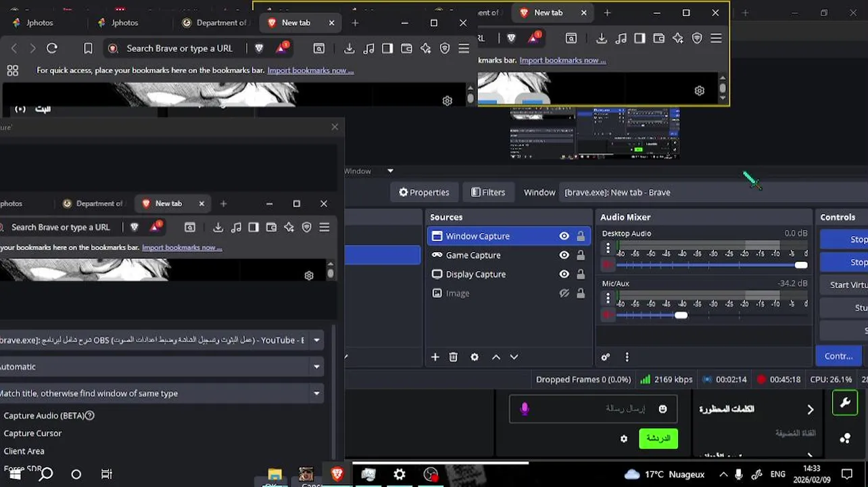This screenshot has width=868, height=487.
Task: Select the Display Capture source row
Action: 509,274
